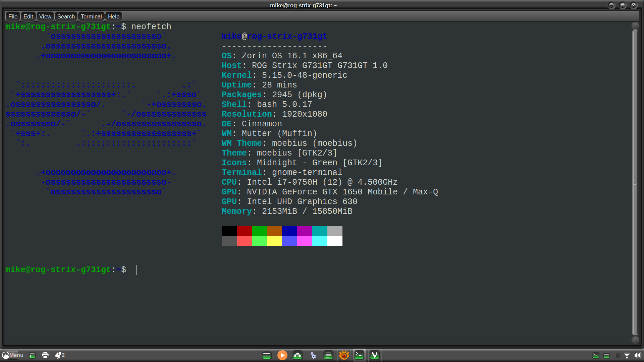The image size is (644, 362).
Task: Open the orange XnView eye icon
Action: [344, 355]
